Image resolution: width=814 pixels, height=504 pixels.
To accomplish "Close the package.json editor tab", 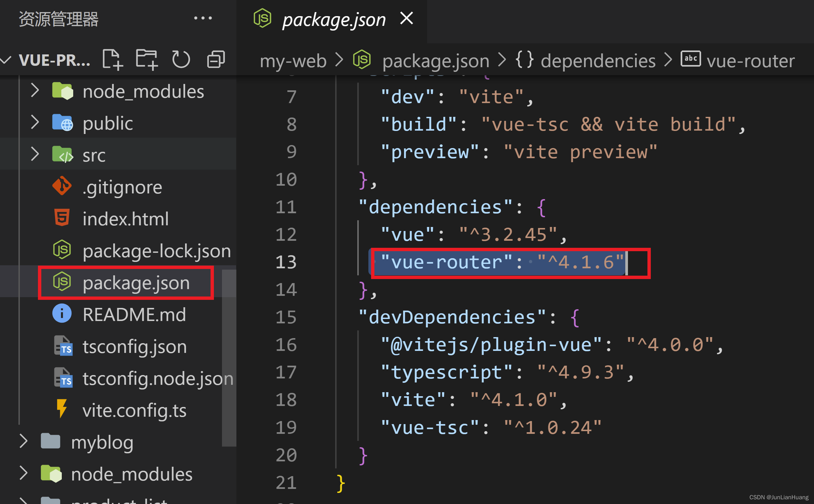I will [x=406, y=18].
